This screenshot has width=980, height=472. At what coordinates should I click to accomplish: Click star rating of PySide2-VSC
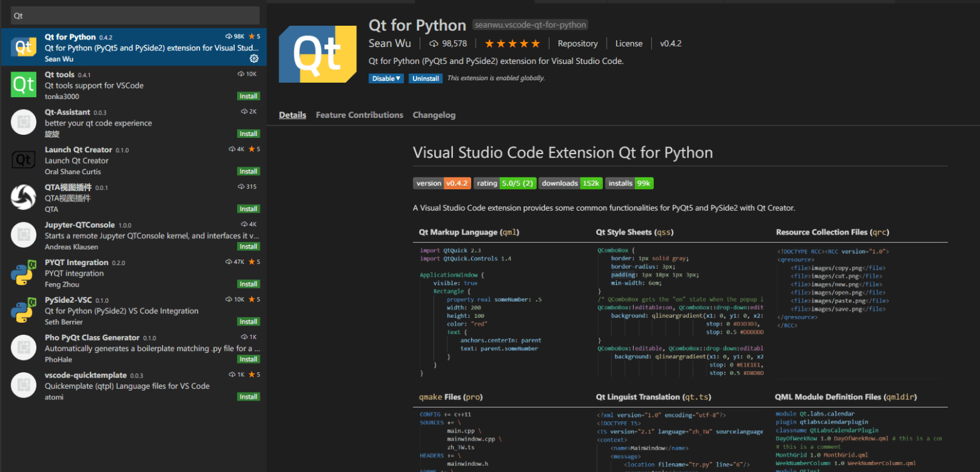coord(254,300)
